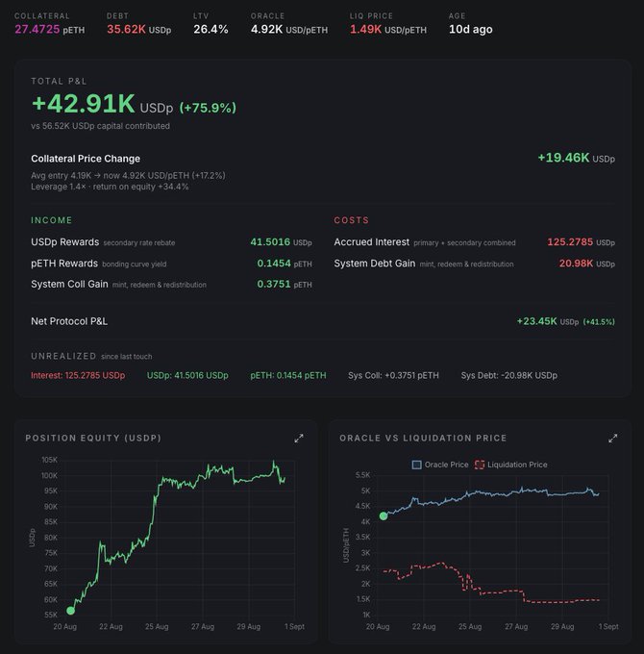Click the 41.5016 USDp rewards value

pyautogui.click(x=281, y=242)
